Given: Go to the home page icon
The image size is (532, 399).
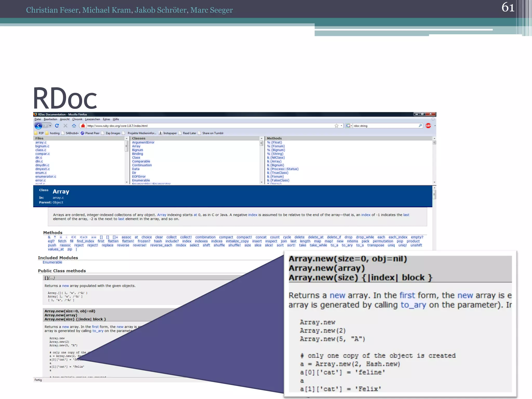Looking at the screenshot, I should pos(74,126).
